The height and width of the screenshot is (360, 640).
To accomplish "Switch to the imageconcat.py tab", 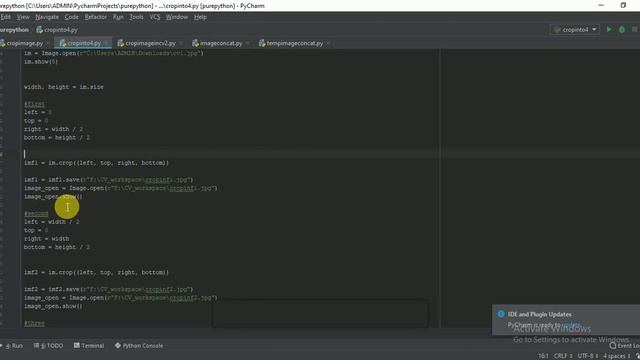I will click(x=221, y=43).
